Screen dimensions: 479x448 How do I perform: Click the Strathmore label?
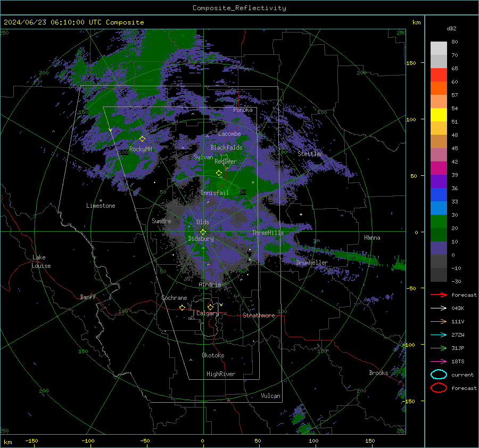(x=259, y=315)
